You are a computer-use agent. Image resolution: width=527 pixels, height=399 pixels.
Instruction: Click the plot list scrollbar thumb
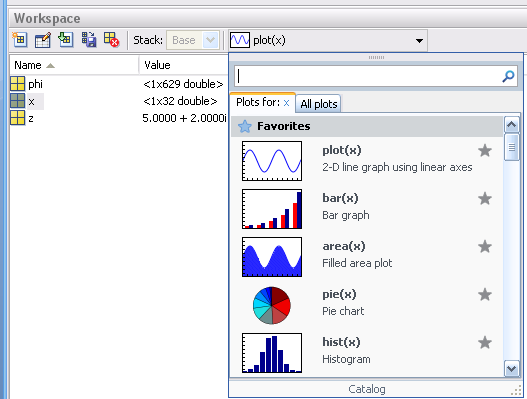click(511, 147)
